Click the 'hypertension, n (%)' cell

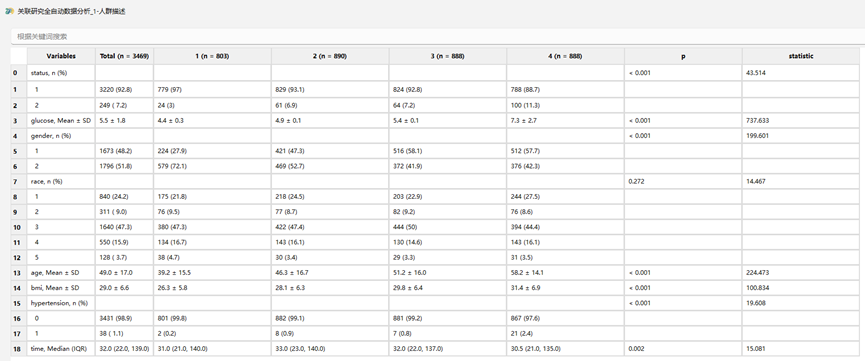click(61, 303)
